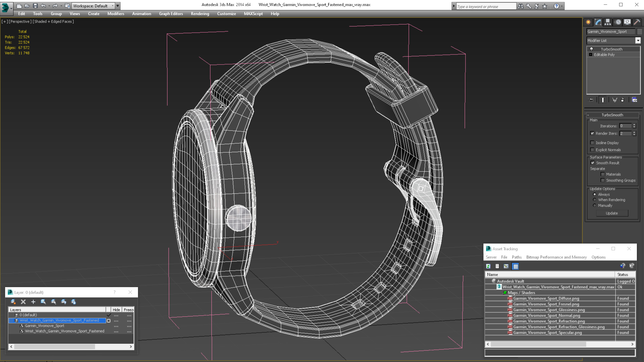The height and width of the screenshot is (362, 644).
Task: Click Add Selected Objects plus icon
Action: [33, 301]
